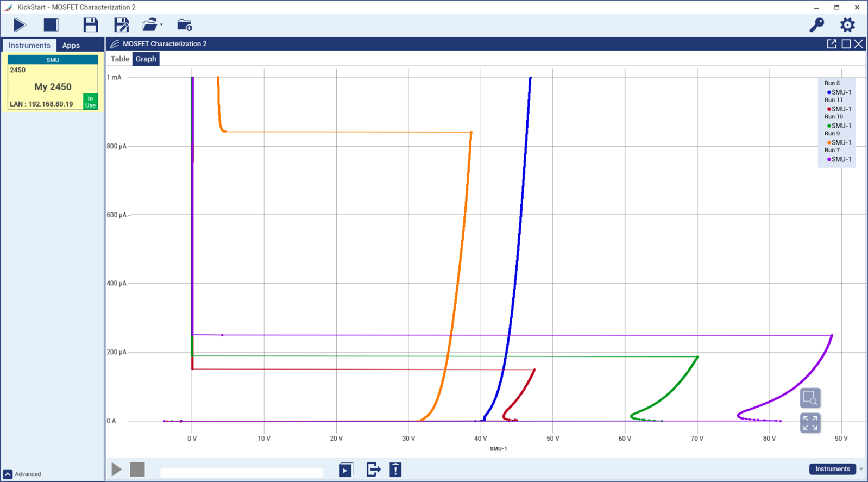Click the Run 8 legend label
The width and height of the screenshot is (868, 482).
(x=832, y=83)
